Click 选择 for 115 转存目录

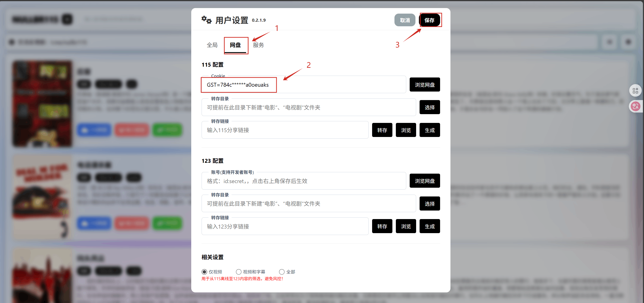pos(429,107)
